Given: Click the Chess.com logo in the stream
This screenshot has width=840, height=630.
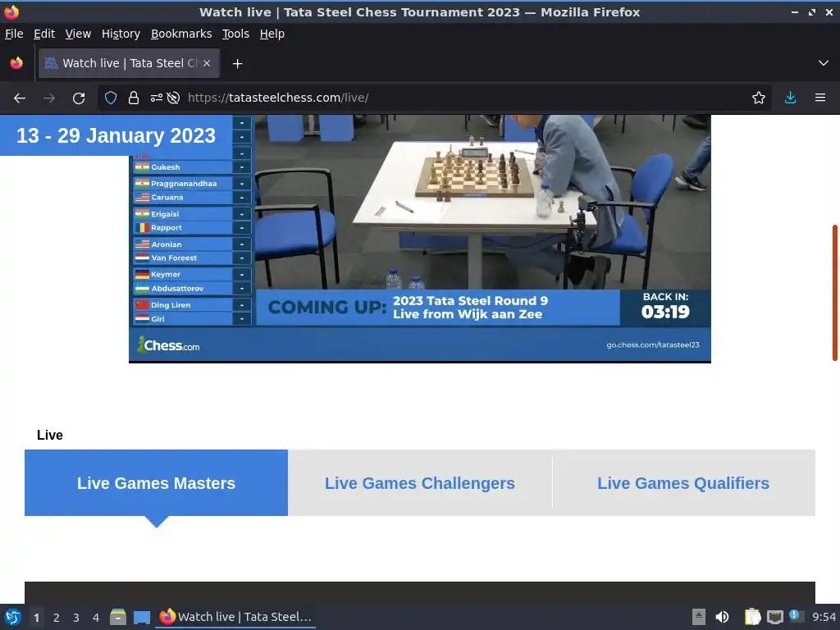Looking at the screenshot, I should click(168, 345).
